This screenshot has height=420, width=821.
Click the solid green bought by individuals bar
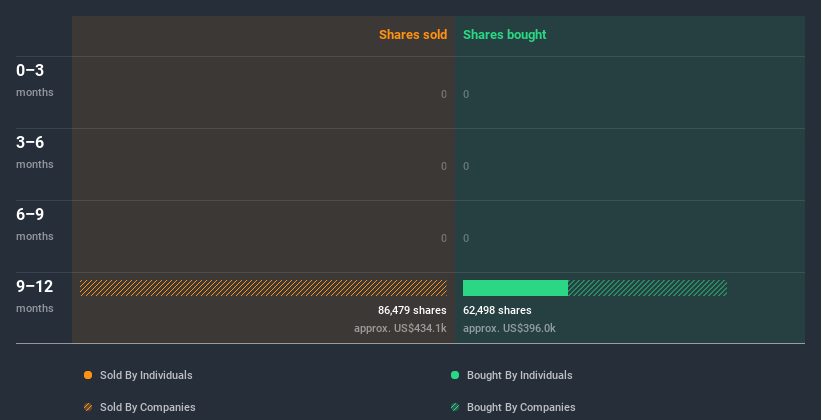[515, 288]
